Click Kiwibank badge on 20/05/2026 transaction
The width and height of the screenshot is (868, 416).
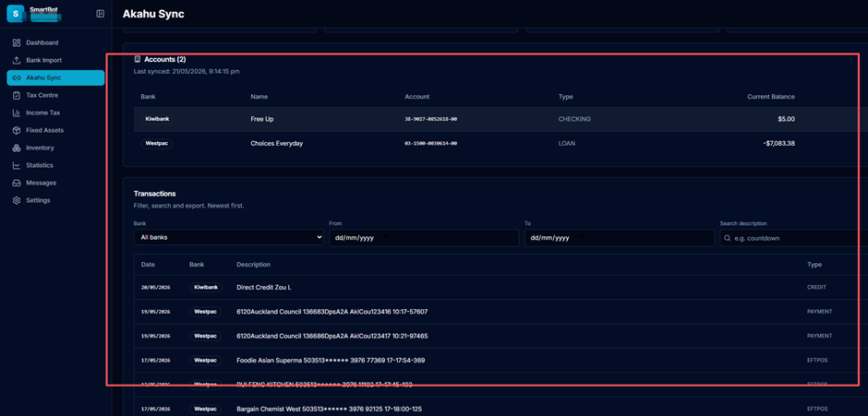coord(205,288)
